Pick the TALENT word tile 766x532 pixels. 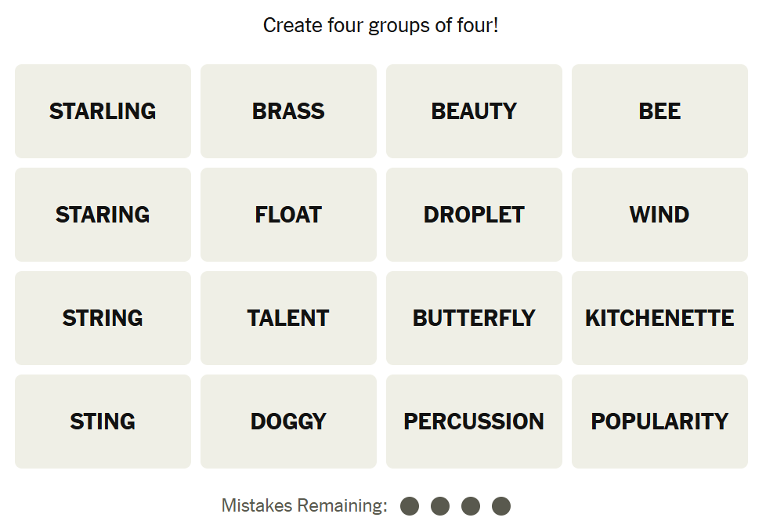288,318
